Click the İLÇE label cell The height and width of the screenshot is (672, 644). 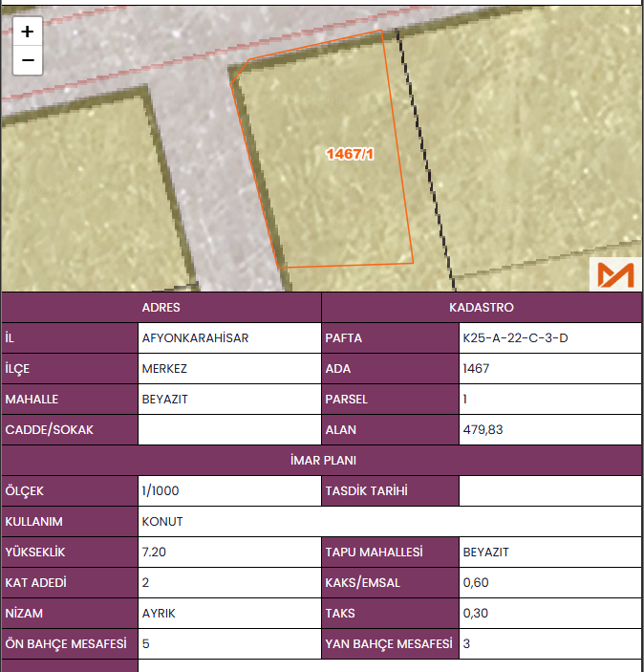[70, 369]
